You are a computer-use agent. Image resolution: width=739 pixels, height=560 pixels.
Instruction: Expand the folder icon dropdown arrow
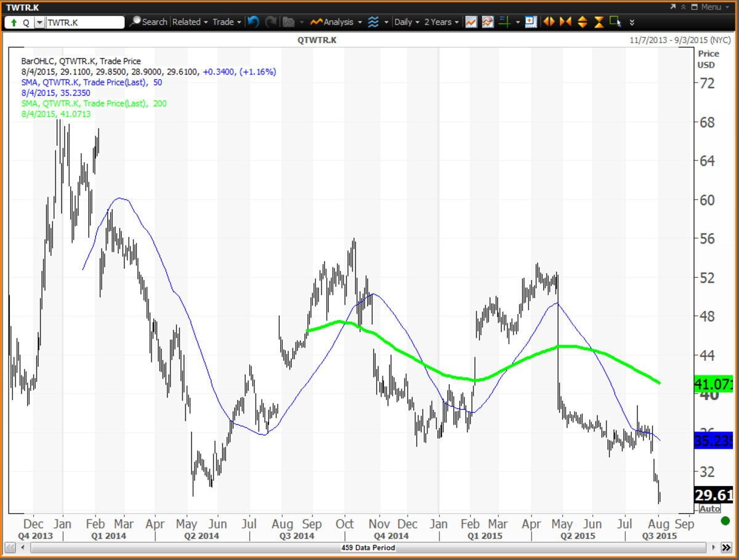[301, 22]
